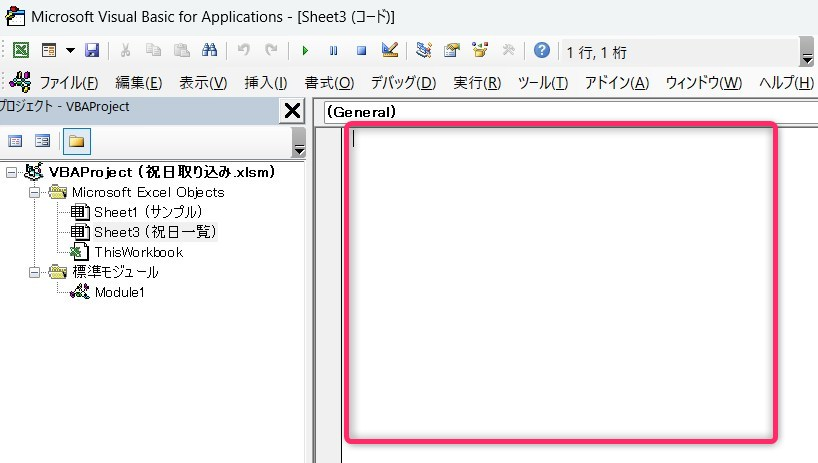
Task: Click the Find binoculars icon
Action: click(x=209, y=50)
